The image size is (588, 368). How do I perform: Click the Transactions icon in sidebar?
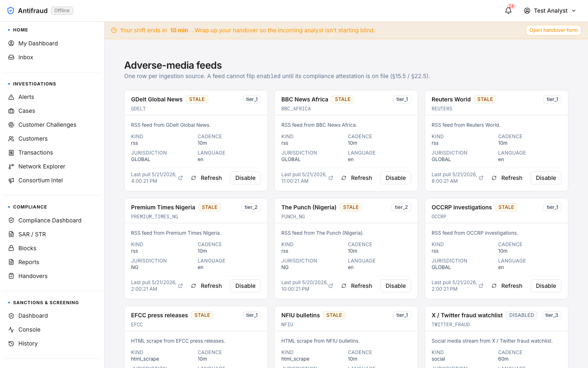pos(11,153)
